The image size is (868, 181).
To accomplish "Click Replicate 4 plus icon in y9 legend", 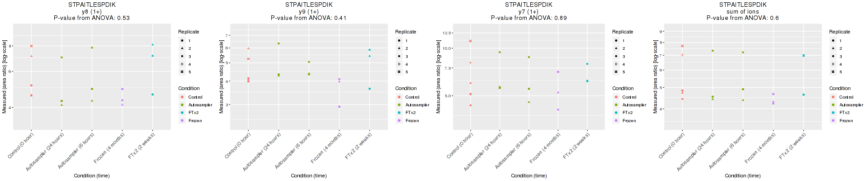I will 399,64.
